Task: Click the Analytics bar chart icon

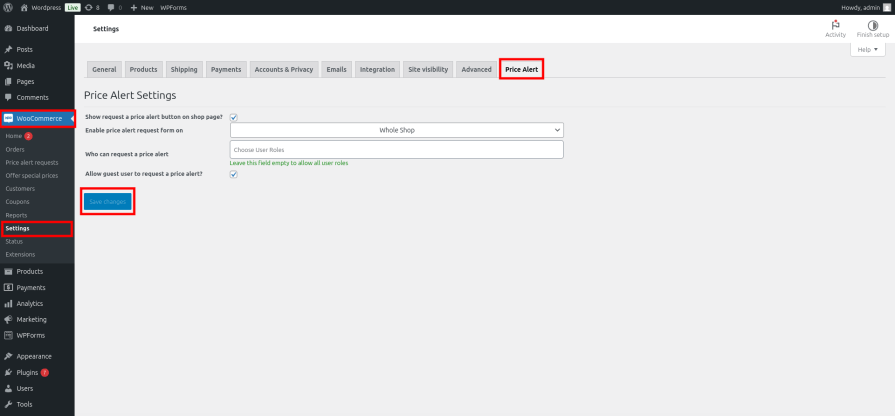Action: click(8, 304)
